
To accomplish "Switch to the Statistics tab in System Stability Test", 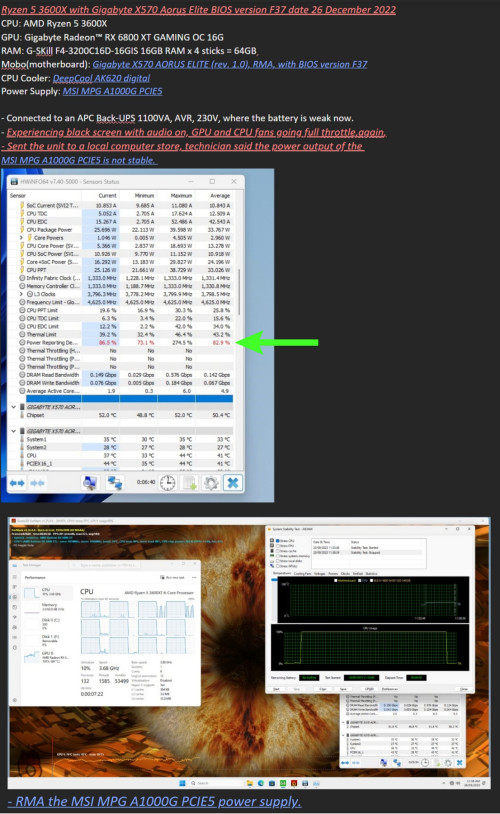I will pos(371,574).
